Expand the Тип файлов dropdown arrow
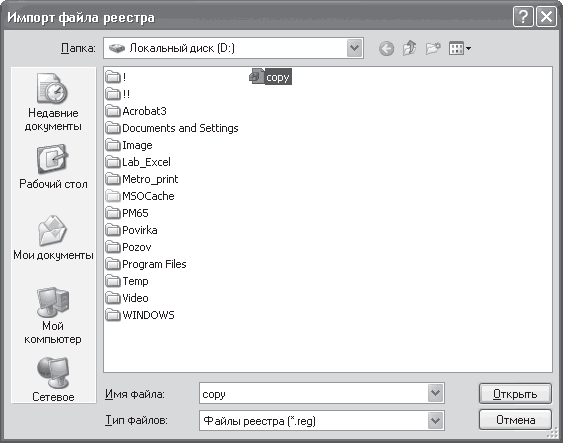The image size is (563, 443). tap(435, 420)
